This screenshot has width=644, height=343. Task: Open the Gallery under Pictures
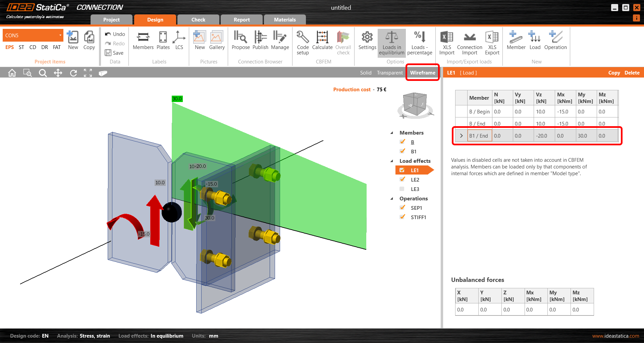[x=217, y=40]
